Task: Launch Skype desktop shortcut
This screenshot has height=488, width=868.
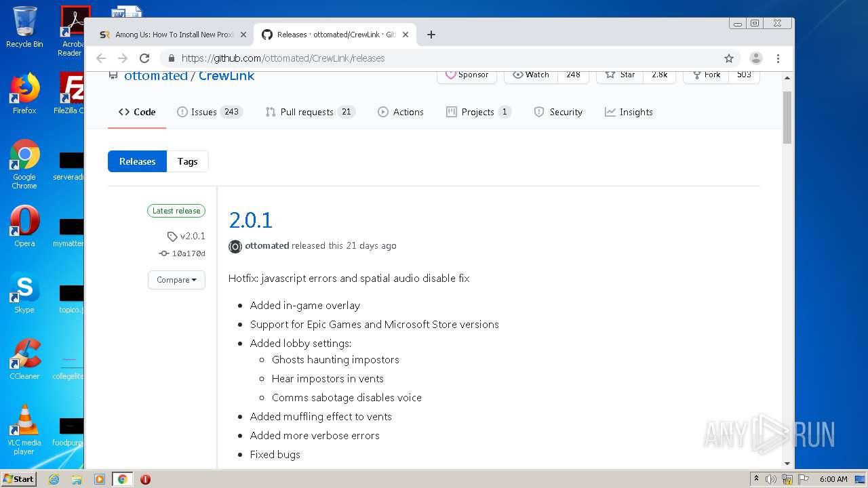Action: tap(24, 293)
